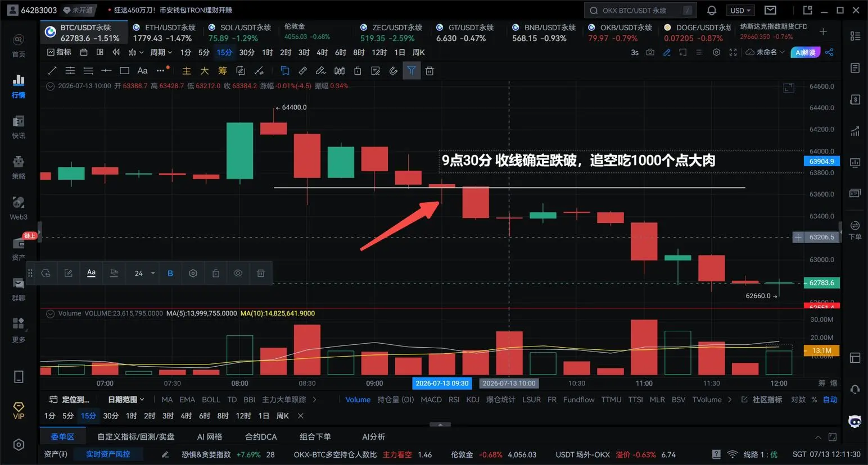Open the 策略 strategy sidebar section

click(19, 167)
